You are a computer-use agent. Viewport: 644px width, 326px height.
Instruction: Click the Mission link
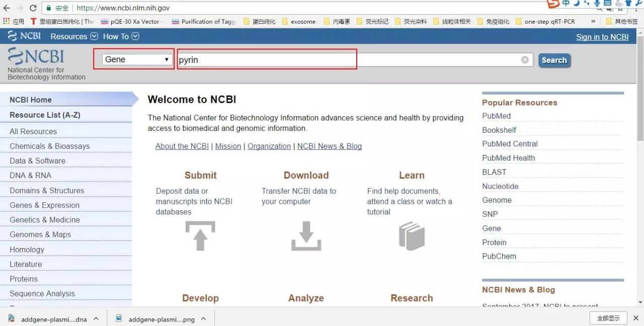coord(228,146)
